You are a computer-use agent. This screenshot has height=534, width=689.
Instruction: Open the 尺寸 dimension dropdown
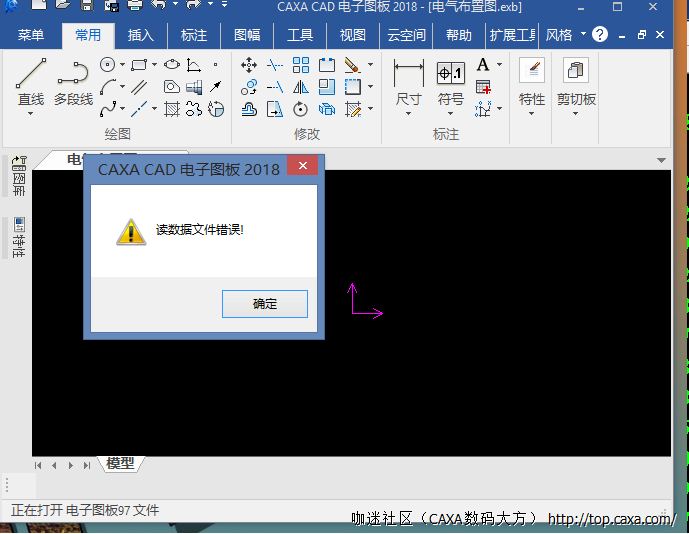point(408,114)
